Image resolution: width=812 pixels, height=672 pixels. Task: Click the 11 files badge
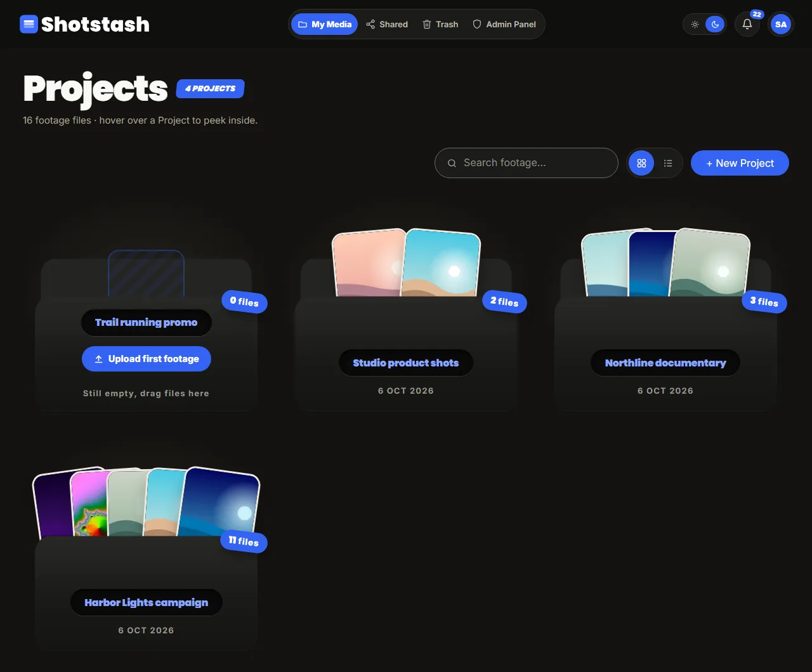[x=244, y=541]
